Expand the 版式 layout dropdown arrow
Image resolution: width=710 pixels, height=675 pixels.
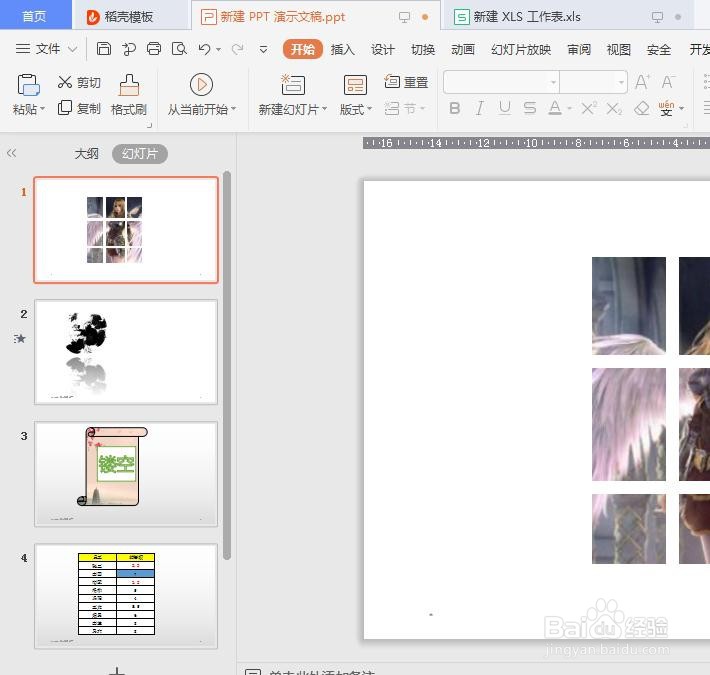tap(369, 109)
